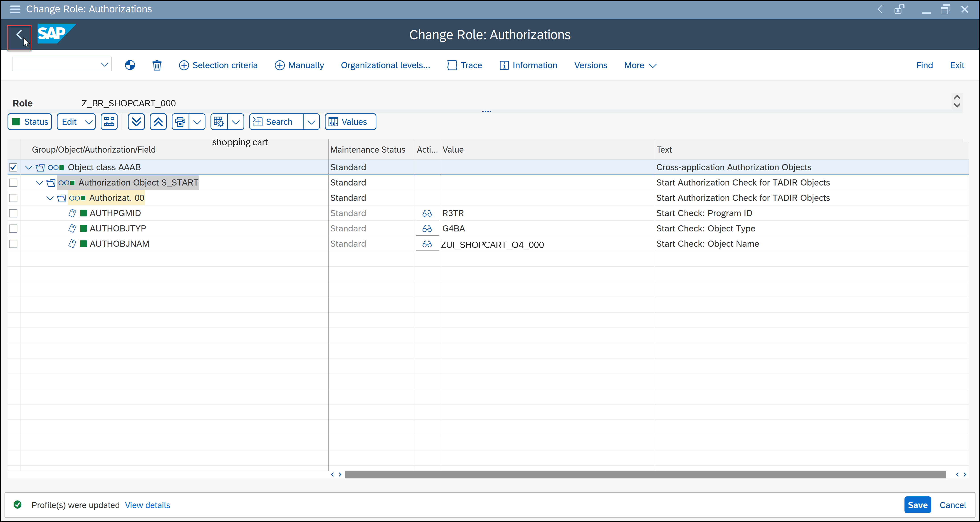Click the expand all double-chevron-down icon
Image resolution: width=980 pixels, height=522 pixels.
click(136, 122)
